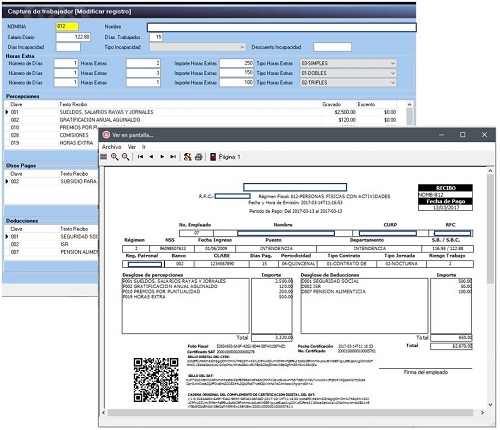Expand the 02-TRIPLES Tipo Horas Extras dropdown

pos(348,82)
